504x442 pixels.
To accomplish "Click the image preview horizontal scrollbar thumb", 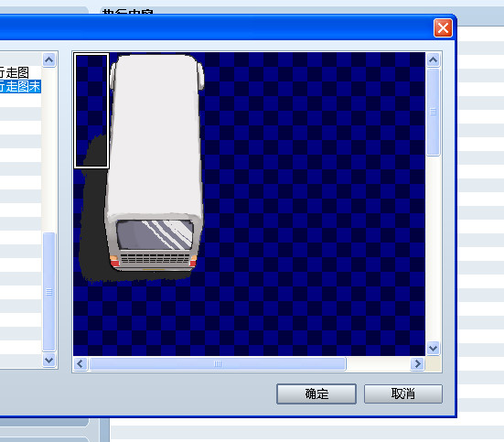I will coord(218,364).
